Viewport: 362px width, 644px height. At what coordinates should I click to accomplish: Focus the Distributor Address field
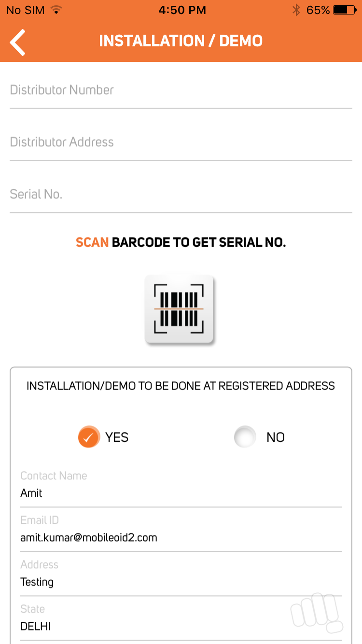[x=181, y=142]
